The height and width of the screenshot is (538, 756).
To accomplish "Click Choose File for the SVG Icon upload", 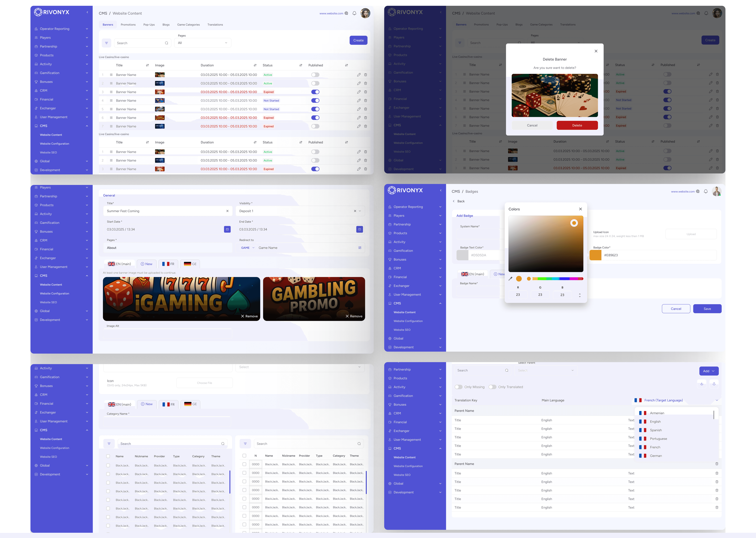I will (205, 383).
